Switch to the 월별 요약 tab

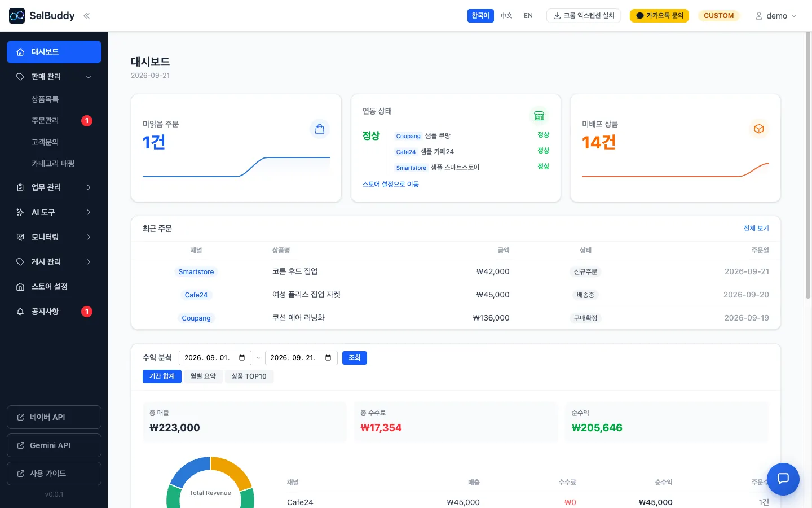(x=203, y=376)
